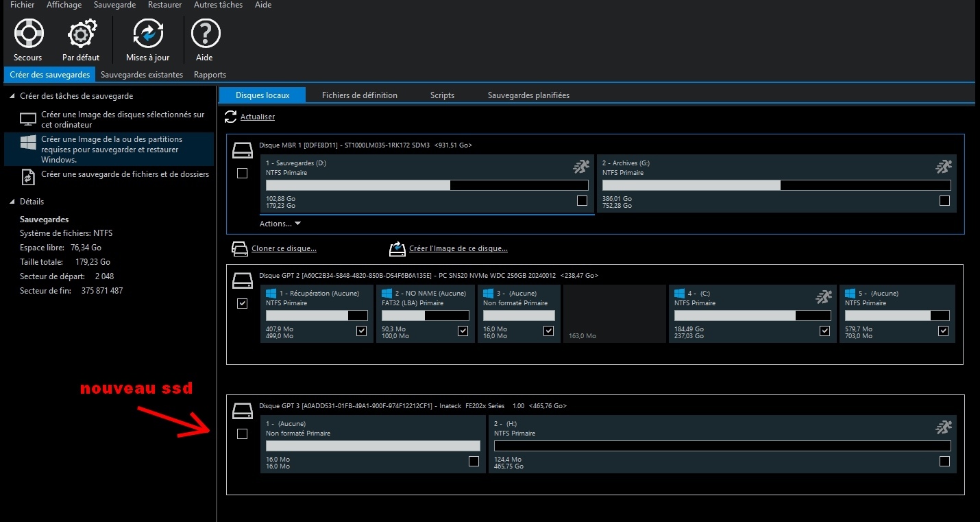Switch to the Sauvegardes planifiées tab
Viewport: 980px width, 522px height.
click(528, 95)
